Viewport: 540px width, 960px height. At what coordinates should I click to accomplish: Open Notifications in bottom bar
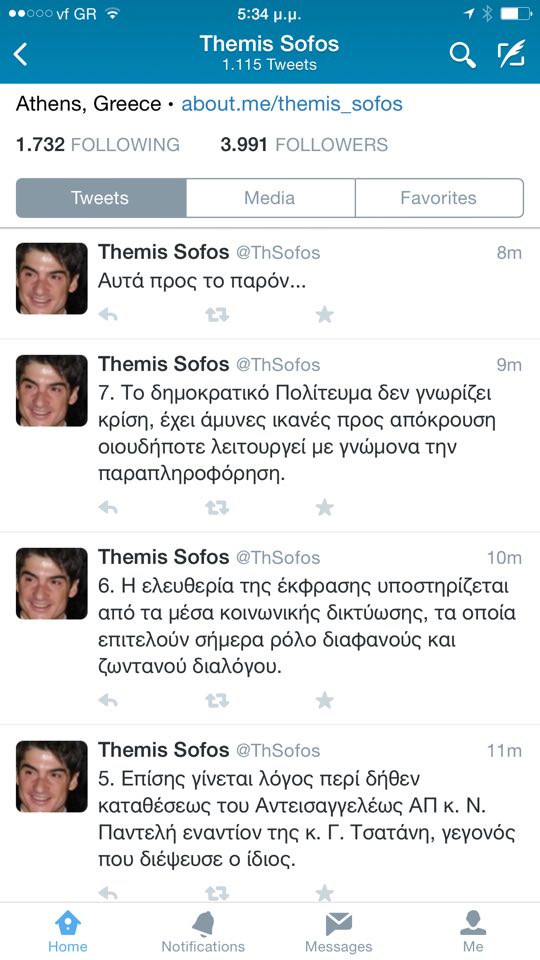coord(203,932)
